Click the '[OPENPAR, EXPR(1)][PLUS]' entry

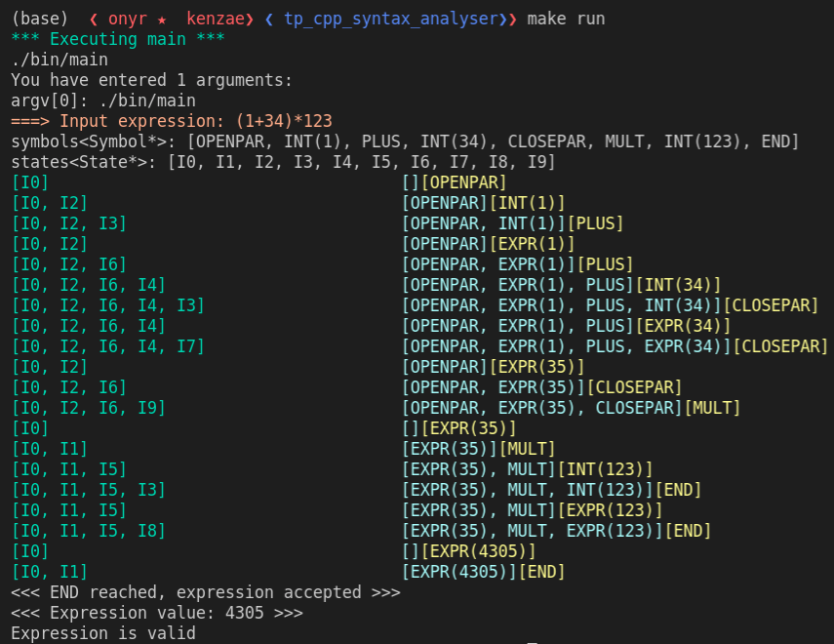point(517,264)
